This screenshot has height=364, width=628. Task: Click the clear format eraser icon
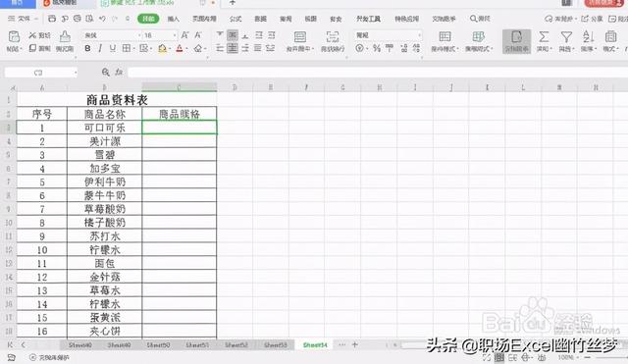coord(198,48)
